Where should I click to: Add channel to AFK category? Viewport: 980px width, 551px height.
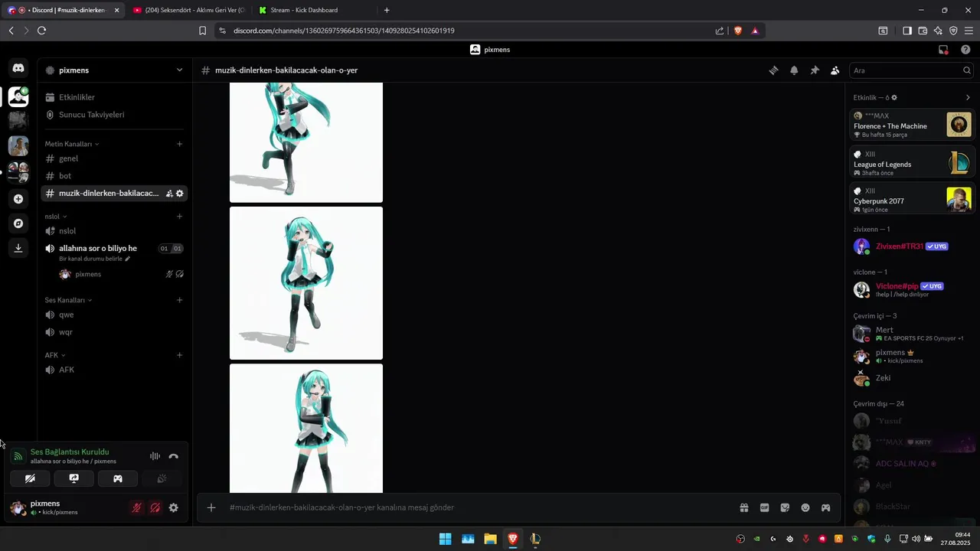180,355
